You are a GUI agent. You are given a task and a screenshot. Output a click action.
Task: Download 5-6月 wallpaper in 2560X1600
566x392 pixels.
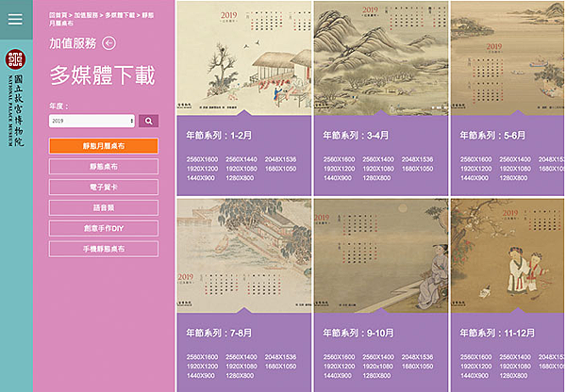click(475, 159)
